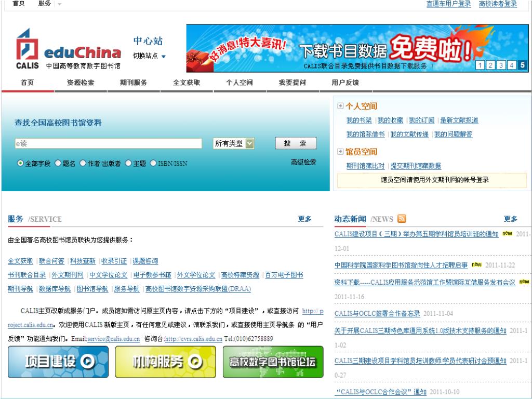The height and width of the screenshot is (399, 532).
Task: Open the 我要提问 tab
Action: 292,83
